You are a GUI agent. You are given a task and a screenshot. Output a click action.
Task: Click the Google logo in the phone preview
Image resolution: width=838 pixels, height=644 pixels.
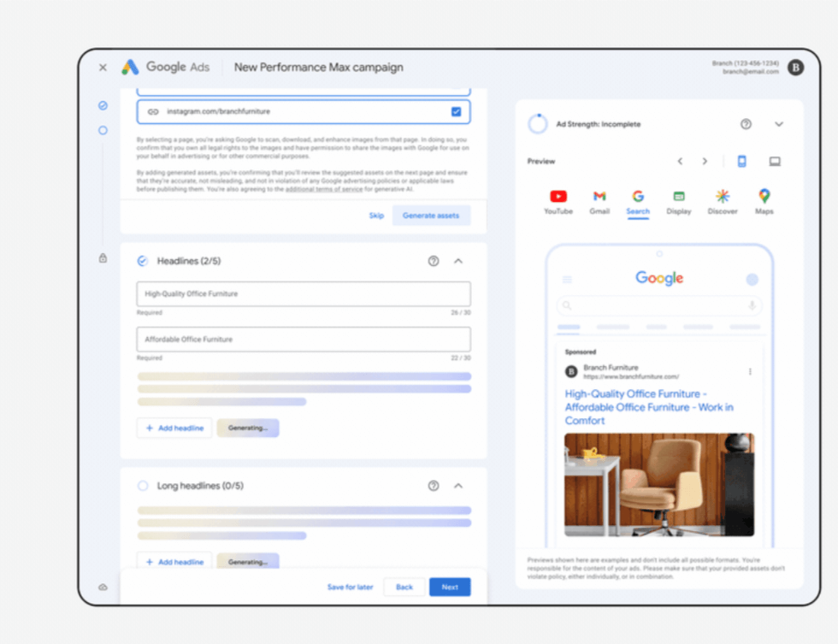[659, 278]
